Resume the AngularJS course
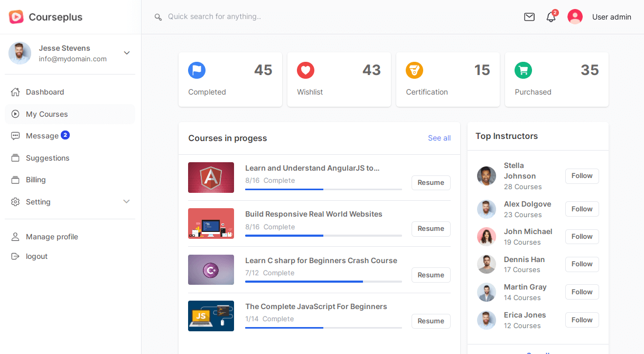The width and height of the screenshot is (644, 354). pos(431,183)
